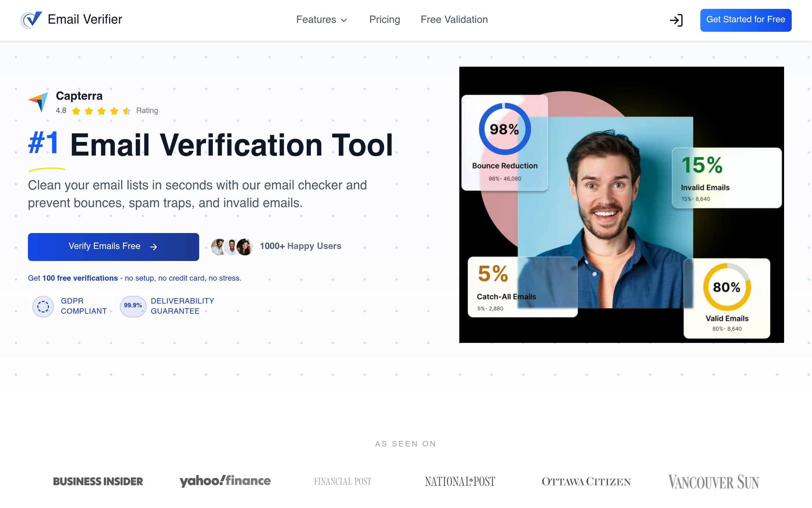Click the Vancouver Sun logo

click(x=713, y=482)
